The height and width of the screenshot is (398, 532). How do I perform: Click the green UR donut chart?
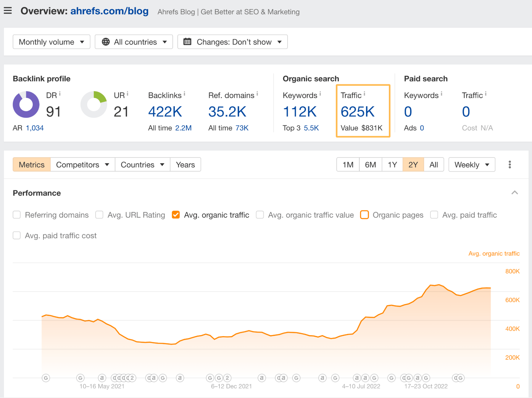(x=94, y=104)
